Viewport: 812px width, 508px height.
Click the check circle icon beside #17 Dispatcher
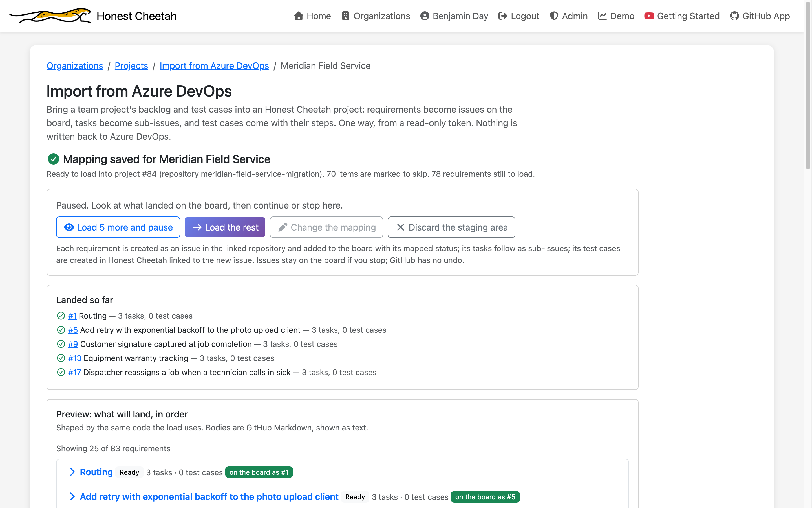61,372
